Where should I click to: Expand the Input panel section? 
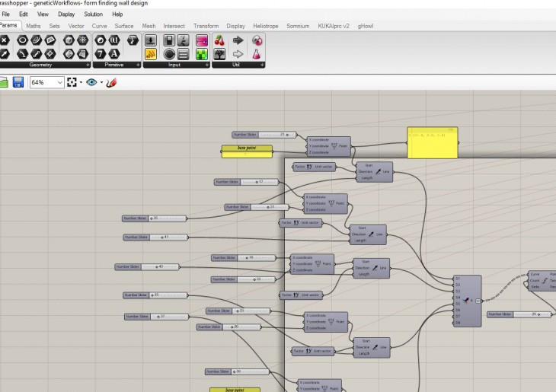(206, 65)
